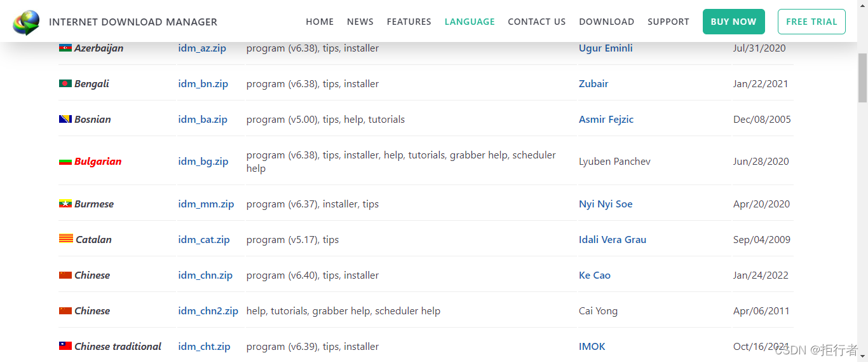
Task: Select the LANGUAGE menu item
Action: (470, 22)
